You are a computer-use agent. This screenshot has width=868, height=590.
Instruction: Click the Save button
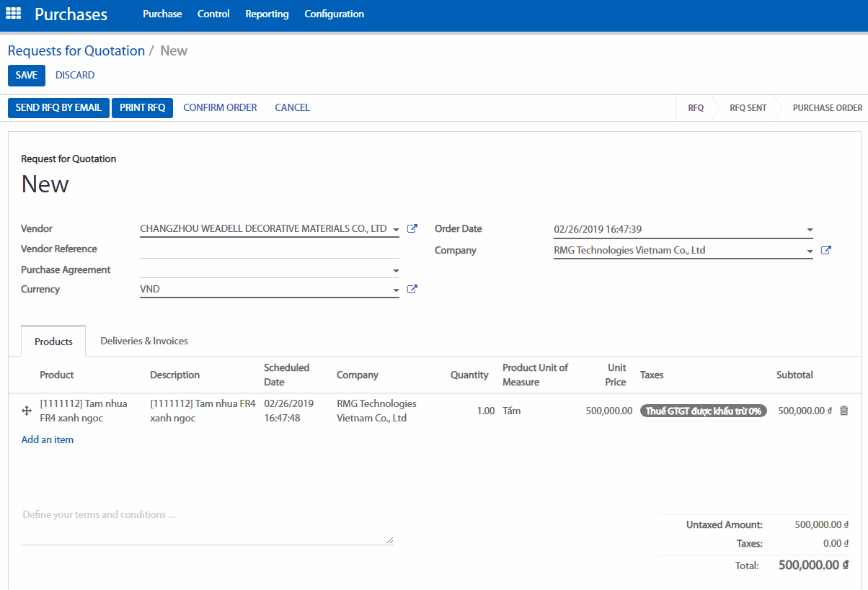click(x=27, y=75)
